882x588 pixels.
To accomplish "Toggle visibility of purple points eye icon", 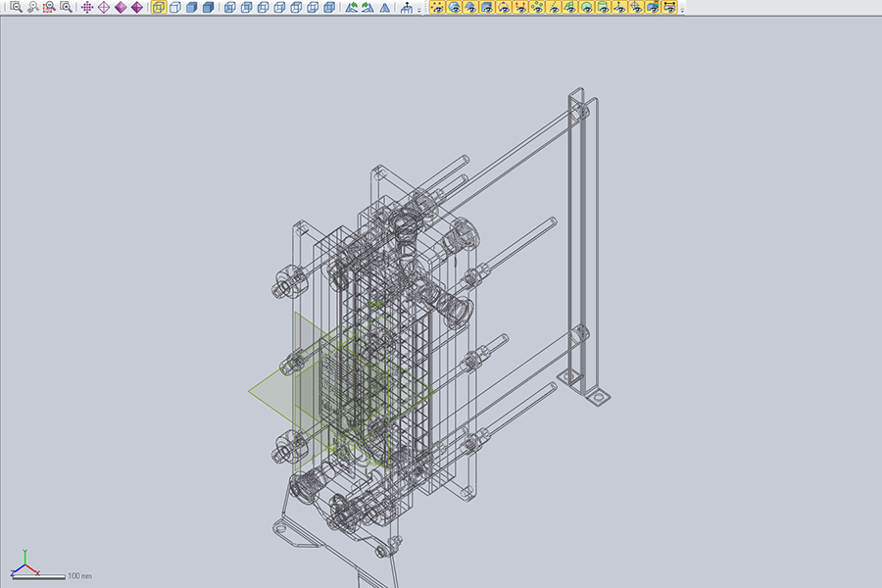I will pos(437,7).
